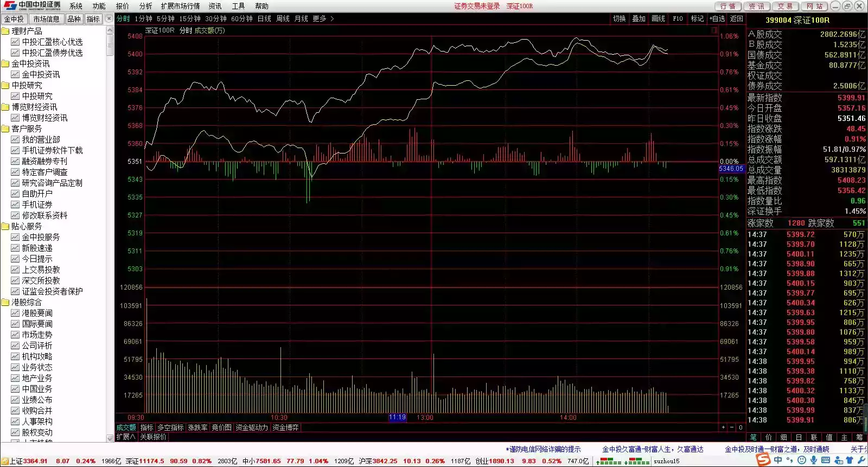The width and height of the screenshot is (868, 467).
Task: Open the 更多 periods dropdown
Action: 323,19
